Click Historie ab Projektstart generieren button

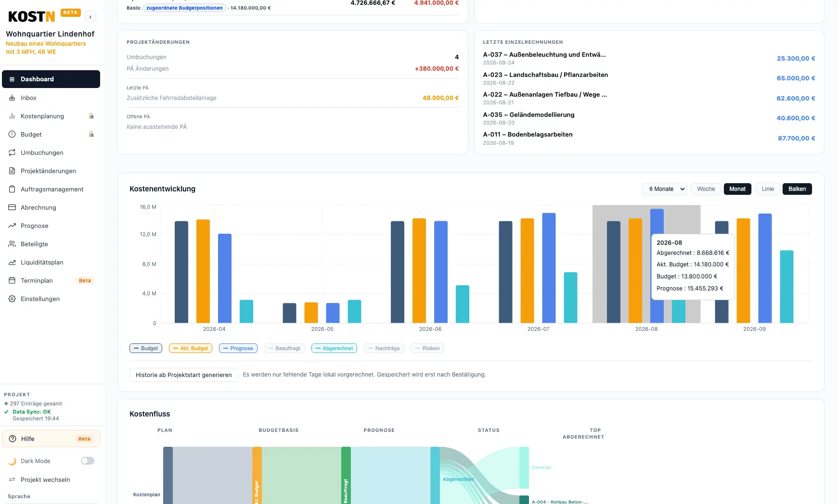[184, 375]
